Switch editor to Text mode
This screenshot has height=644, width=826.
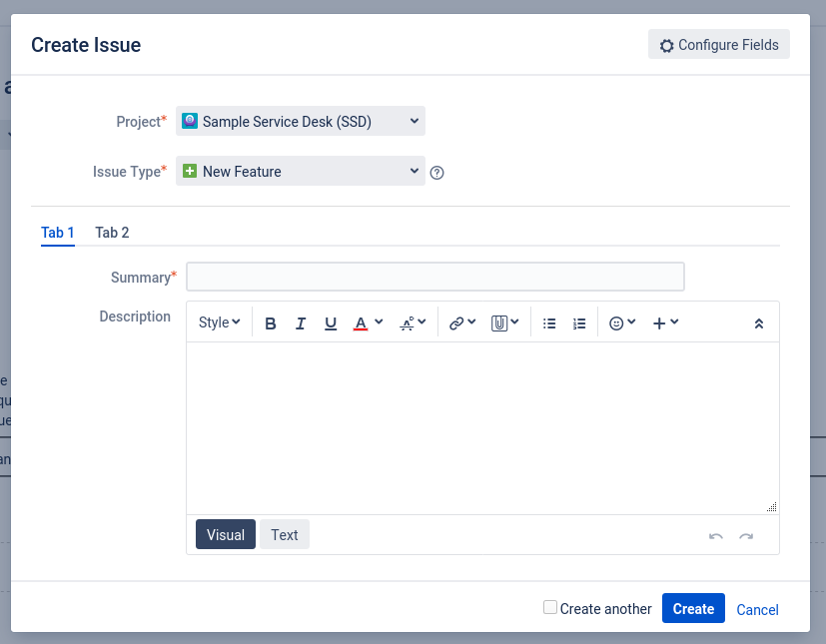285,534
